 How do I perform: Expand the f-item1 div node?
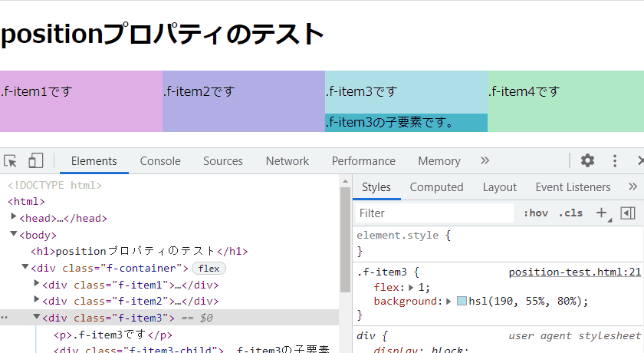pos(37,283)
